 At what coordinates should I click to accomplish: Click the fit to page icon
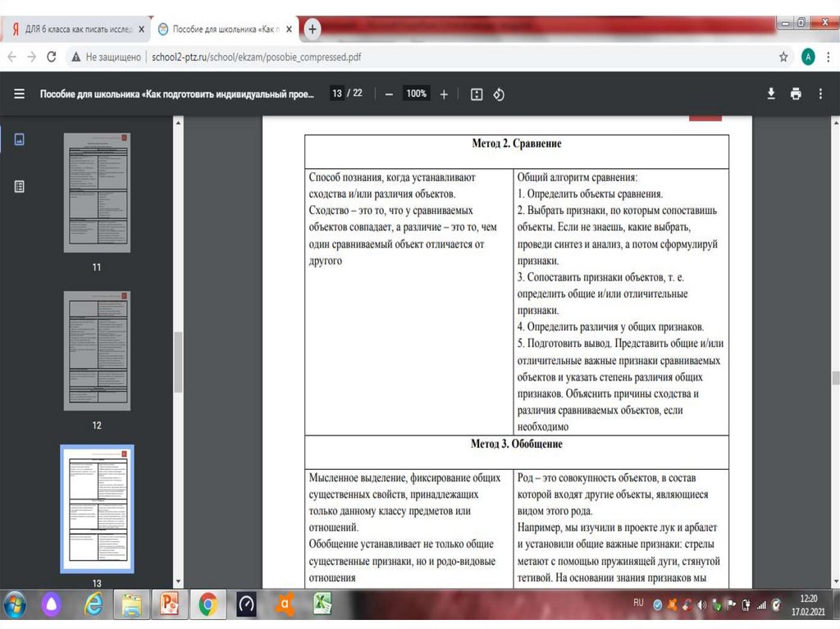tap(477, 94)
